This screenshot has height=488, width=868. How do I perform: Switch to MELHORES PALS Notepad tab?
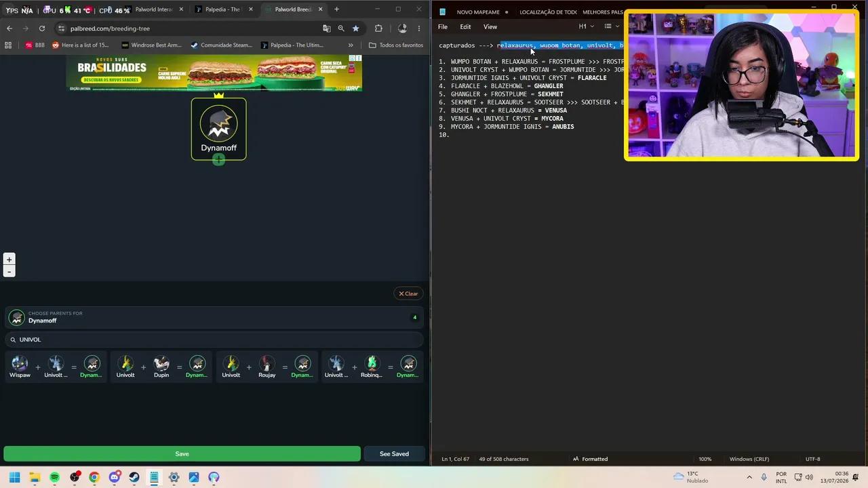point(602,12)
